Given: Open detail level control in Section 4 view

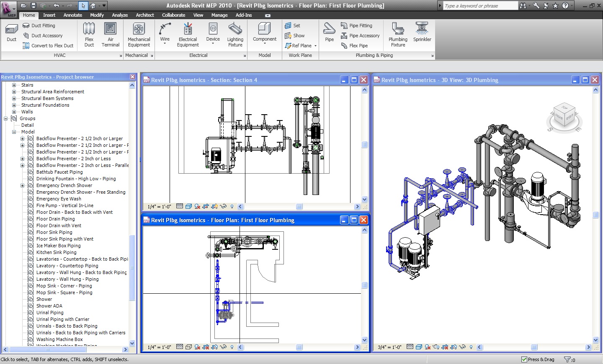Looking at the screenshot, I should tap(180, 206).
